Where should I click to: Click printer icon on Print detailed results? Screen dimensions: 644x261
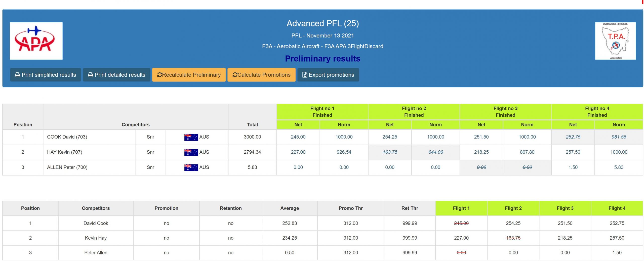pyautogui.click(x=90, y=75)
